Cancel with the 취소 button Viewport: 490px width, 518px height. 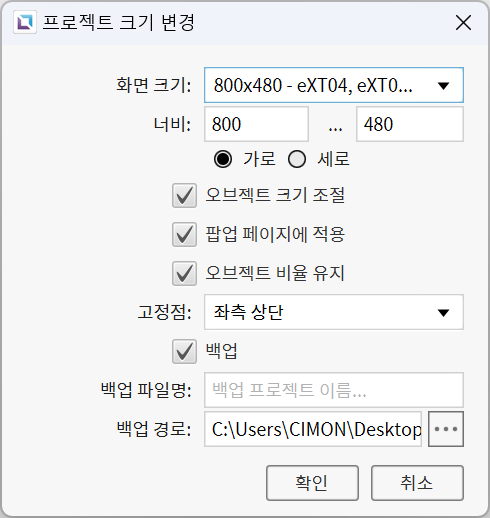417,483
